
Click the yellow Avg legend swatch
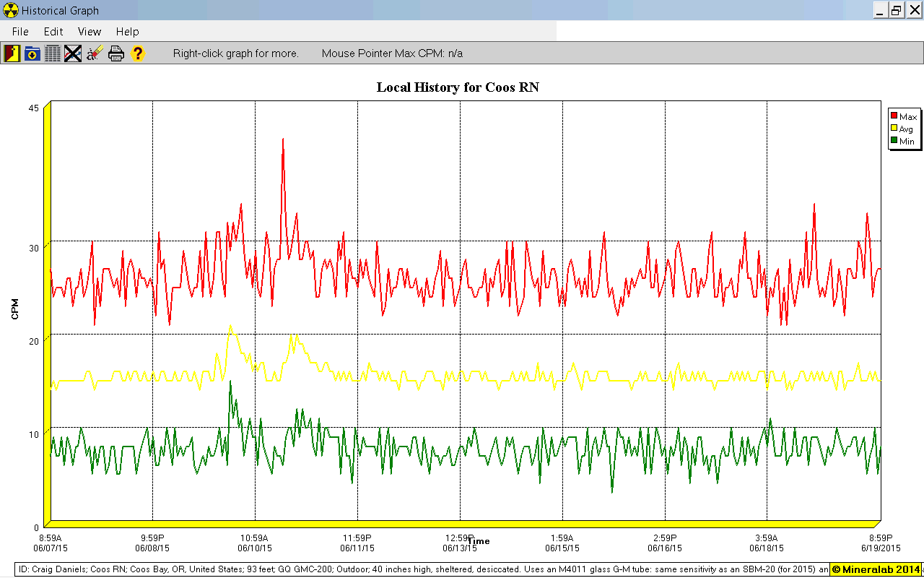coord(894,129)
